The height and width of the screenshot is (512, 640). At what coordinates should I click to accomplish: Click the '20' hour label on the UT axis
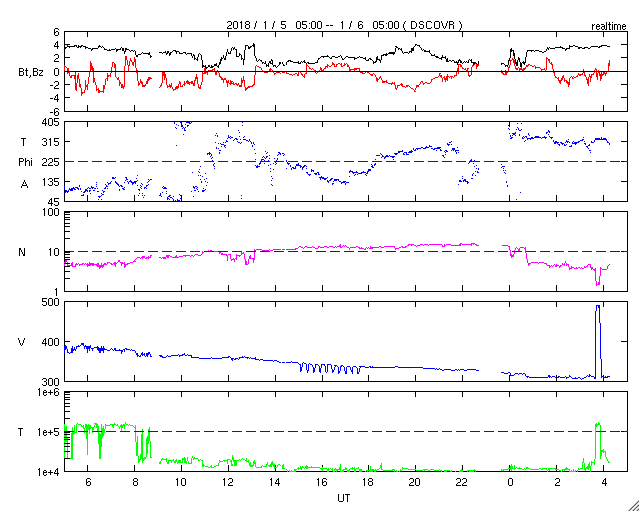[x=415, y=483]
